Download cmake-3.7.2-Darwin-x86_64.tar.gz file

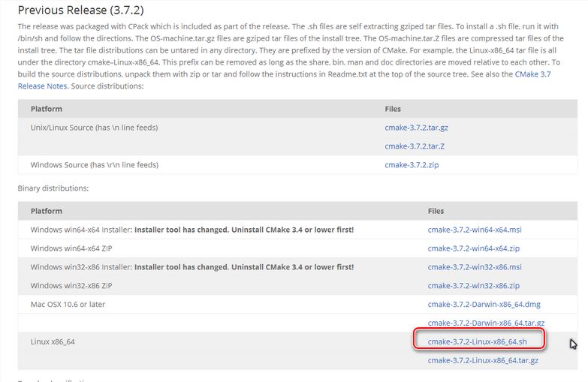[486, 323]
